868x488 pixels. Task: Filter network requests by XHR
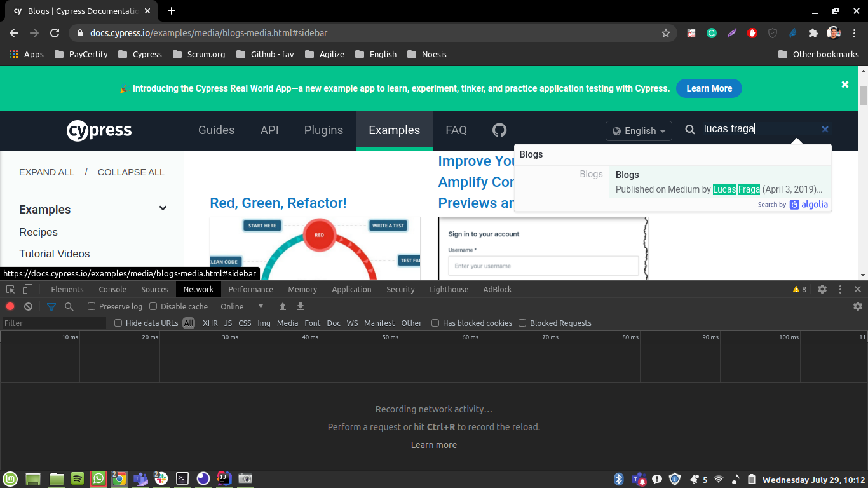[x=210, y=323]
